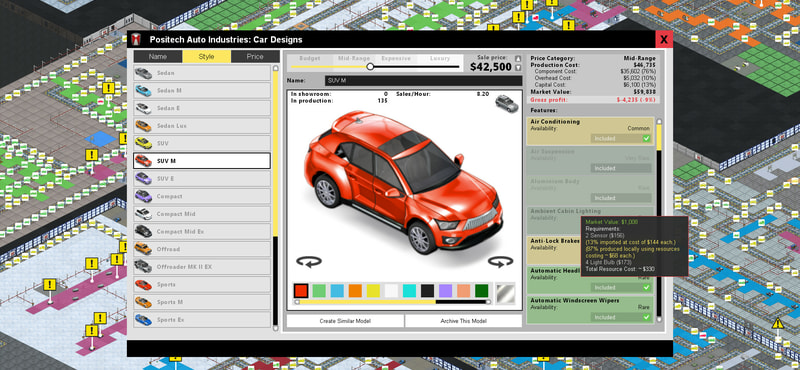Select the Expensive price category
800x370 pixels.
396,59
